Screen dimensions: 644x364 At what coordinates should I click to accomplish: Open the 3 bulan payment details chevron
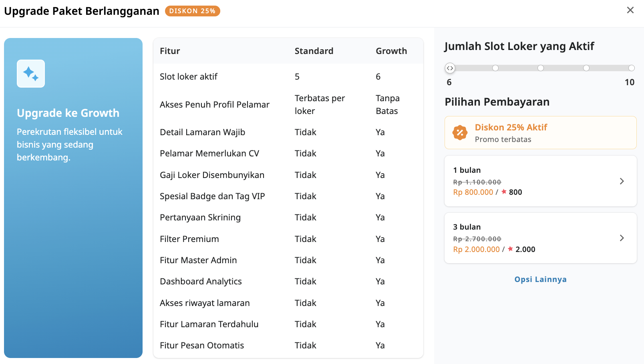(x=622, y=238)
